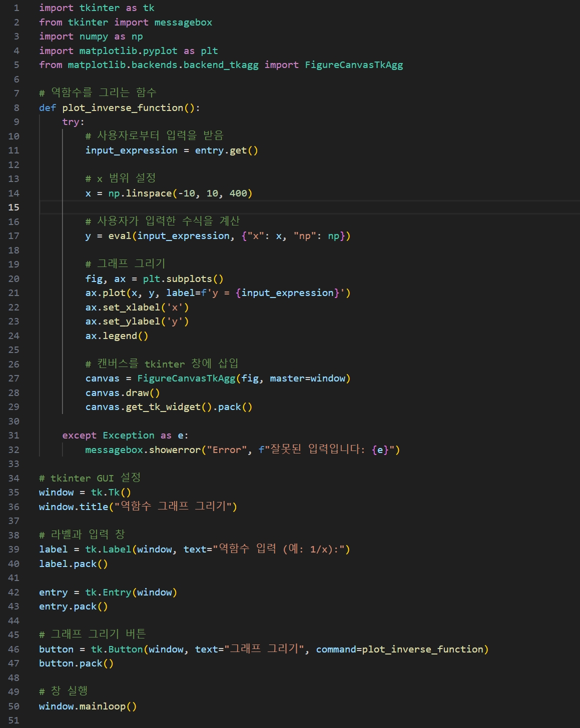Click the comment '# 역함수를 그리는 함수'
The image size is (580, 728).
coord(98,93)
